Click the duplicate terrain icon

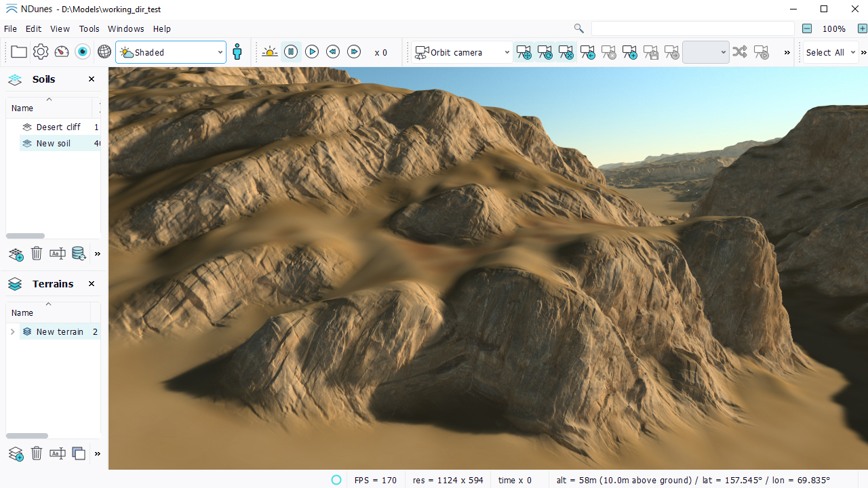(x=79, y=453)
